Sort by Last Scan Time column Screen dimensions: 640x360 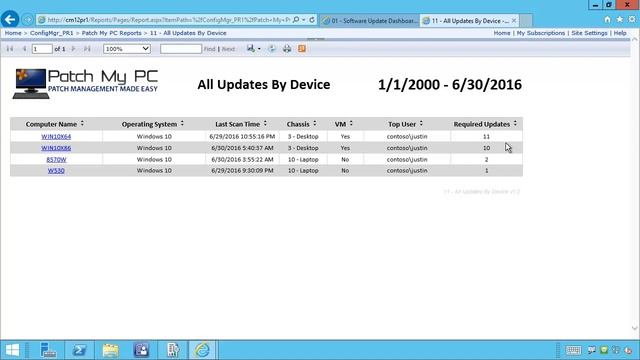pyautogui.click(x=265, y=123)
